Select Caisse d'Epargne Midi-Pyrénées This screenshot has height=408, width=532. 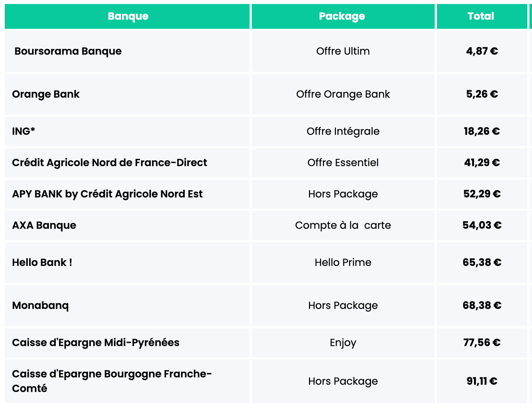coord(95,343)
